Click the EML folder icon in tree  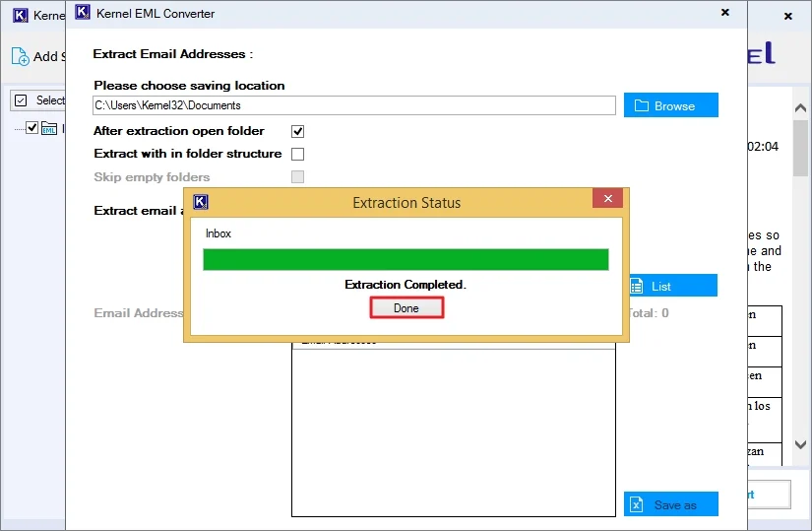[49, 128]
